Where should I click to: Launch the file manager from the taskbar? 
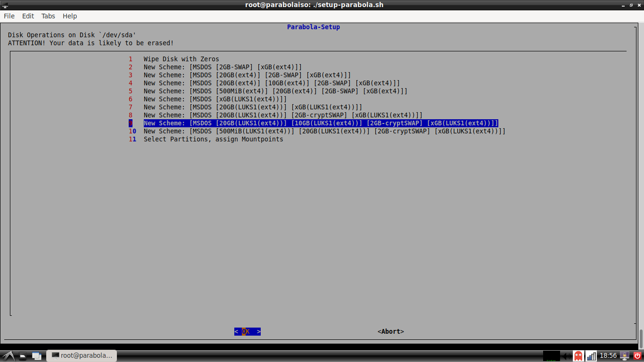pos(23,355)
